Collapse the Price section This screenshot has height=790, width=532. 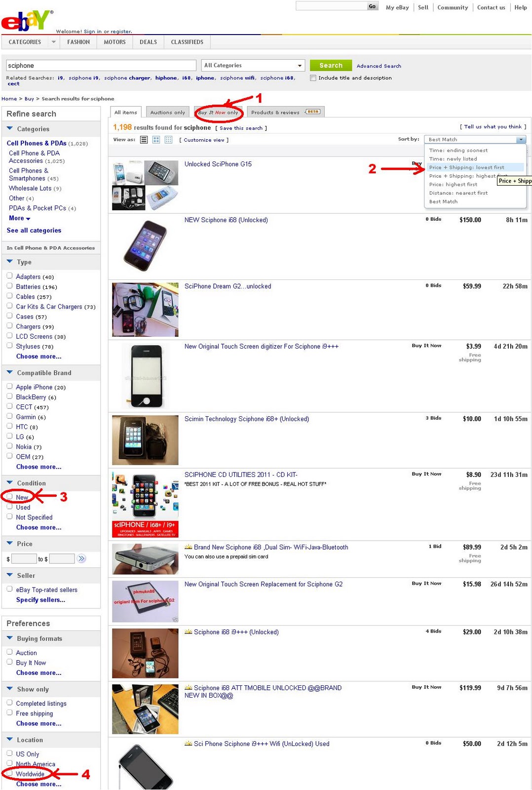10,543
